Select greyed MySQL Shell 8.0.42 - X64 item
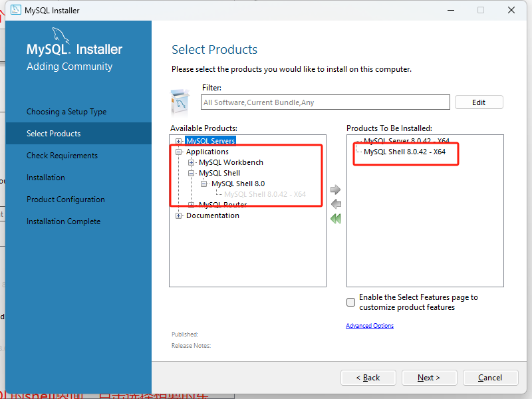Viewport: 532px width, 399px height. click(x=265, y=194)
